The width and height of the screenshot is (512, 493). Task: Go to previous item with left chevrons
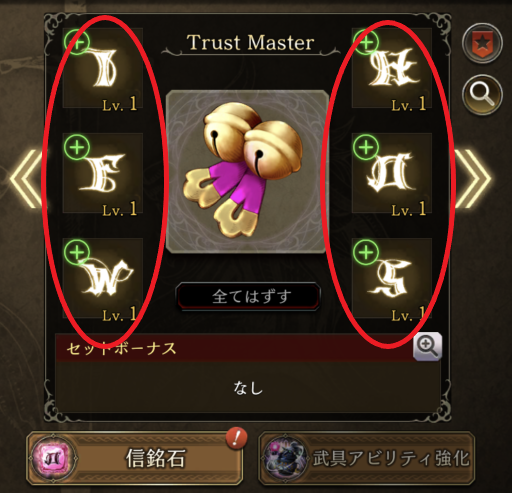pos(27,179)
